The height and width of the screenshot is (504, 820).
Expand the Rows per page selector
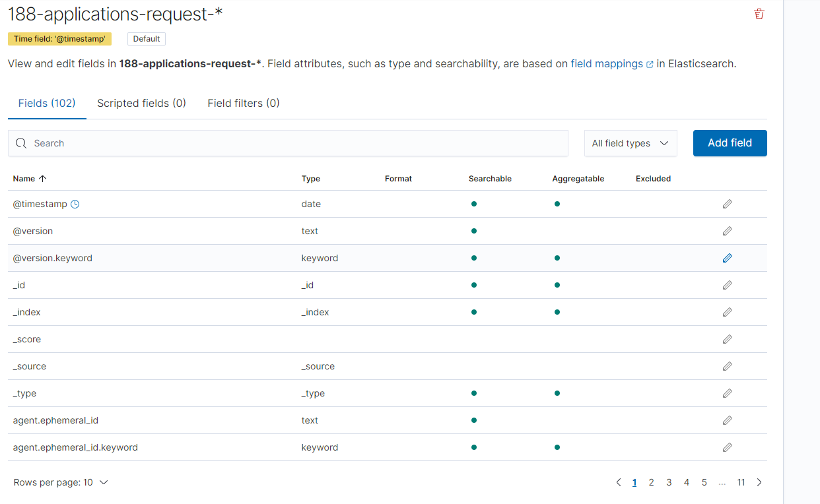tap(60, 482)
